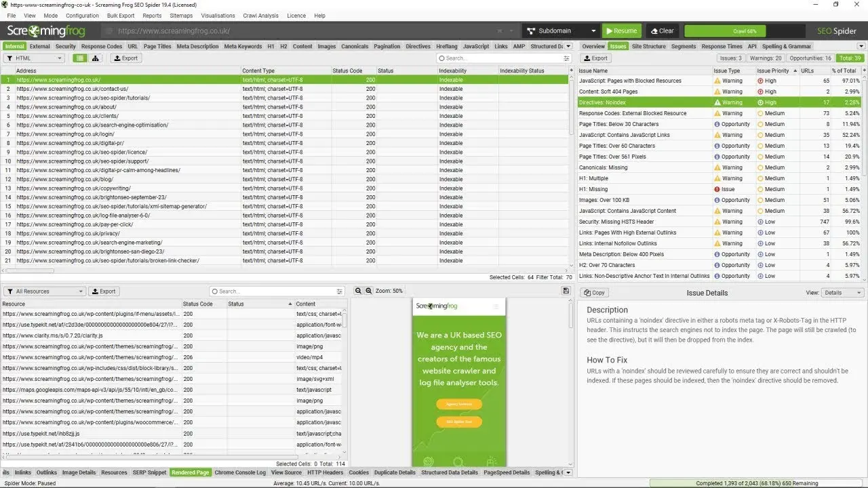Open the All Resources filter dropdown
868x488 pixels.
coord(43,290)
